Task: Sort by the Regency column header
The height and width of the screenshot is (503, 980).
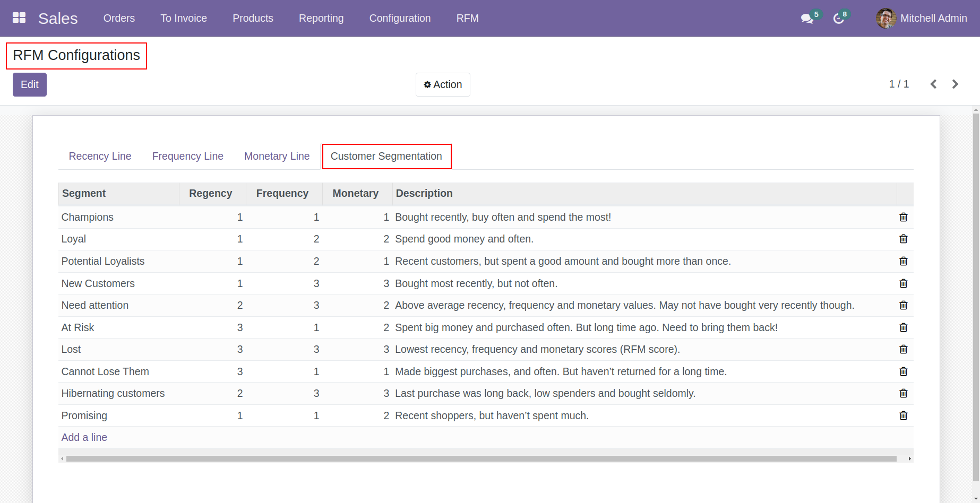Action: pos(212,194)
